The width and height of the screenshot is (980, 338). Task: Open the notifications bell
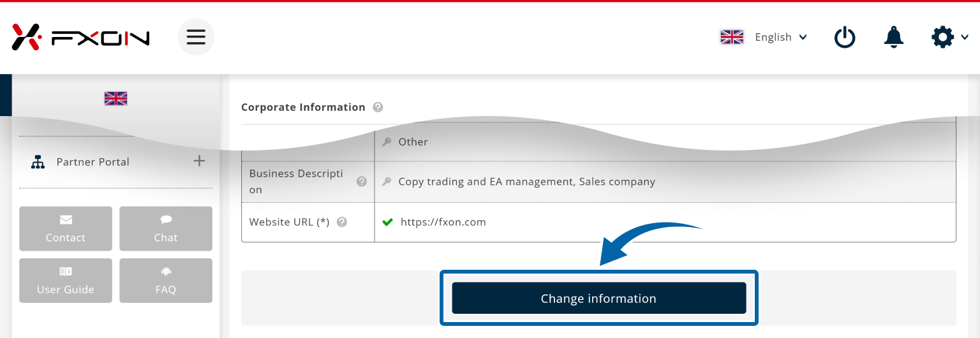click(x=893, y=38)
